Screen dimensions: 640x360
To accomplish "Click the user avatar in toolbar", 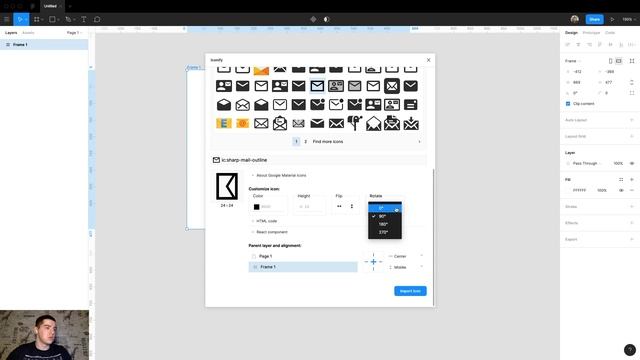I will [x=575, y=19].
